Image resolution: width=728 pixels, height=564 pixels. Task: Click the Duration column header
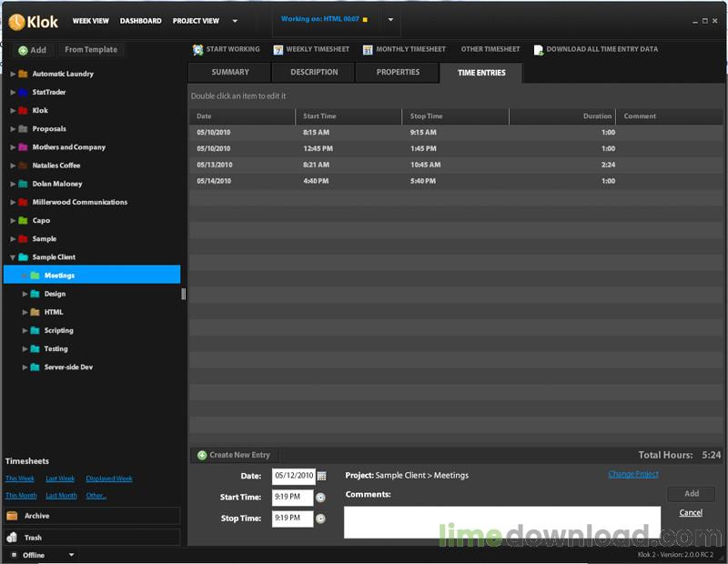[x=562, y=116]
